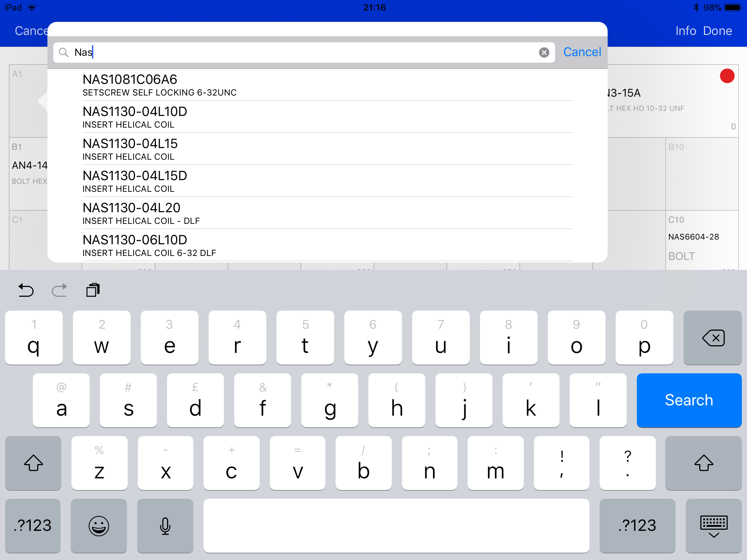Open the emoji keyboard
The image size is (747, 560).
point(98,525)
